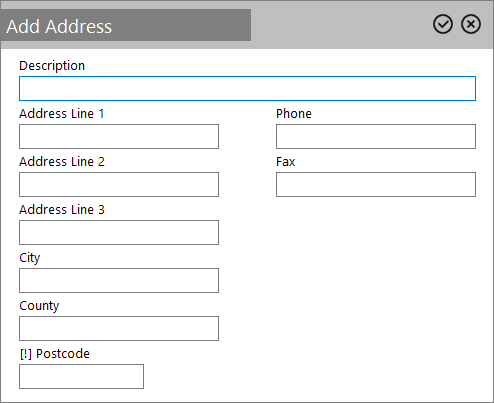The image size is (494, 403).
Task: Click into the Address Line 1 field
Action: [119, 137]
